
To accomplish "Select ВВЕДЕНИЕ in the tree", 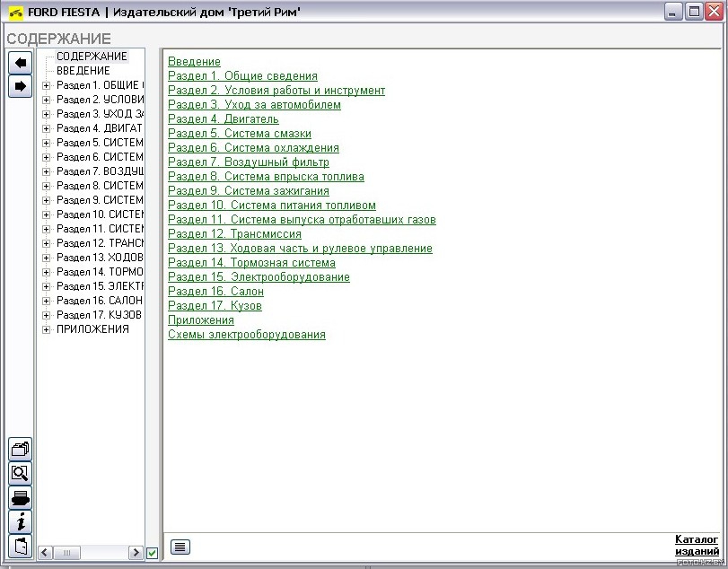I will [83, 71].
